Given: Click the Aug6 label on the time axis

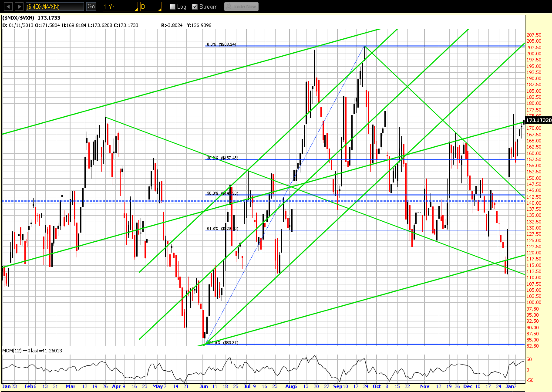Looking at the screenshot, I should [292, 386].
